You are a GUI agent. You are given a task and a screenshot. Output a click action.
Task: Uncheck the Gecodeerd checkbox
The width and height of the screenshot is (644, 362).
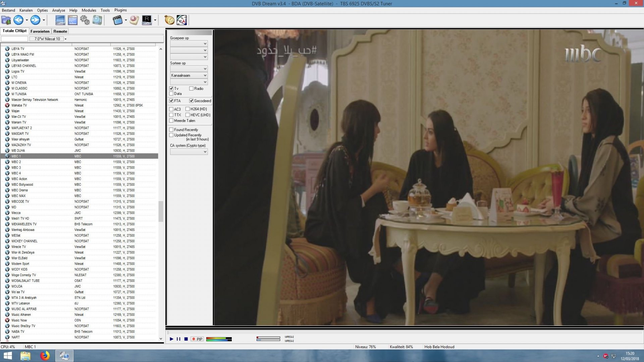(192, 101)
